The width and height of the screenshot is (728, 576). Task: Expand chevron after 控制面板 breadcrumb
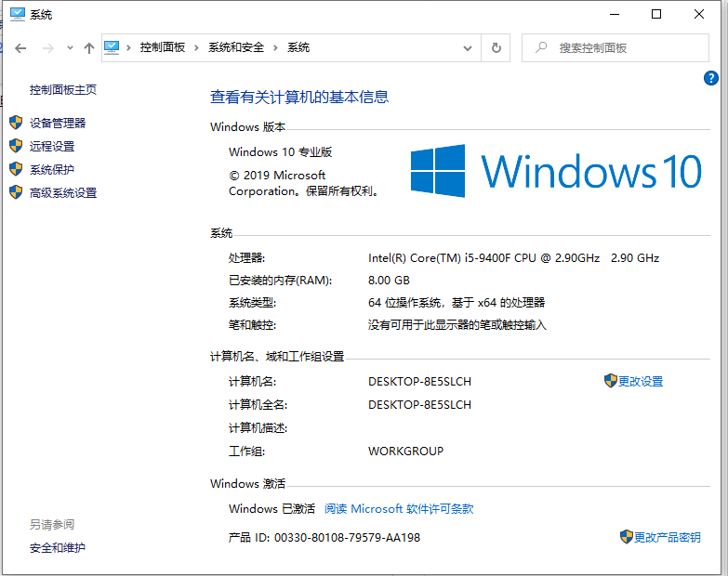click(x=197, y=47)
